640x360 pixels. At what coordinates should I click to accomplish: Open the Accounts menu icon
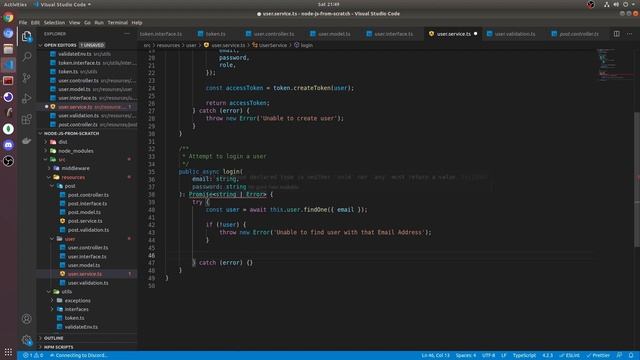pyautogui.click(x=27, y=319)
